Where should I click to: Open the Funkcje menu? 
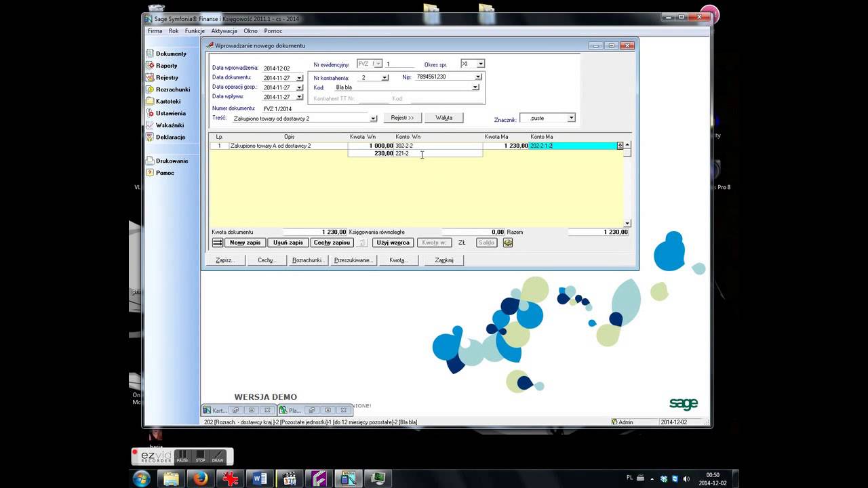[195, 30]
